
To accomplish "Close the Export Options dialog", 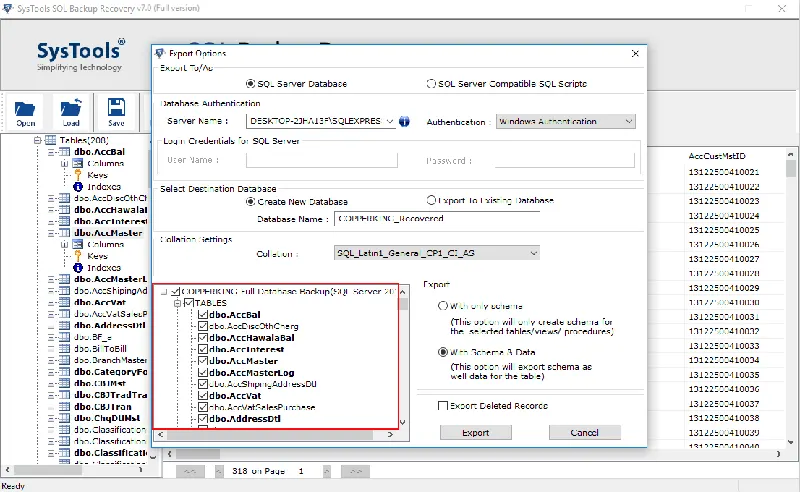I will tap(635, 53).
